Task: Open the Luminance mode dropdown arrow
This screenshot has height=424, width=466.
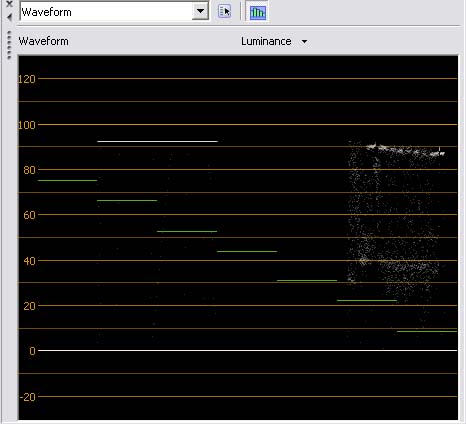Action: click(x=304, y=42)
